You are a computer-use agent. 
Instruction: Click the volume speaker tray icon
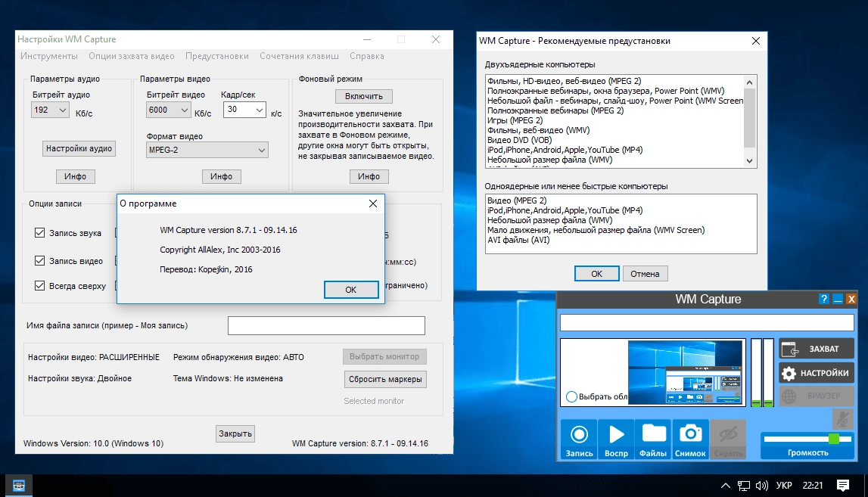pyautogui.click(x=762, y=486)
